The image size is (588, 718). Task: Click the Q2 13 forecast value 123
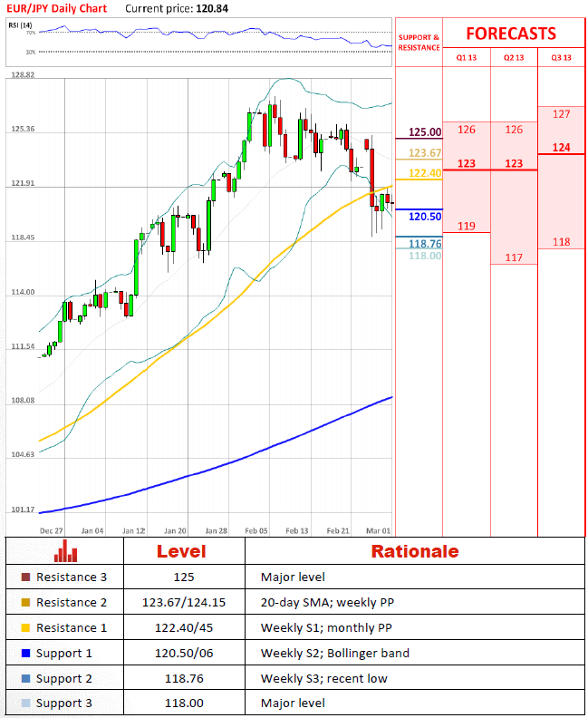tap(514, 163)
